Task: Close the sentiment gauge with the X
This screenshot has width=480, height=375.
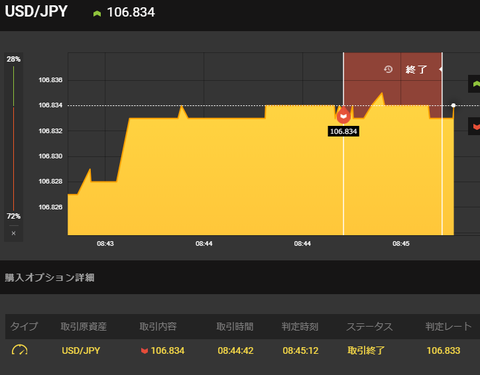Action: [13, 233]
